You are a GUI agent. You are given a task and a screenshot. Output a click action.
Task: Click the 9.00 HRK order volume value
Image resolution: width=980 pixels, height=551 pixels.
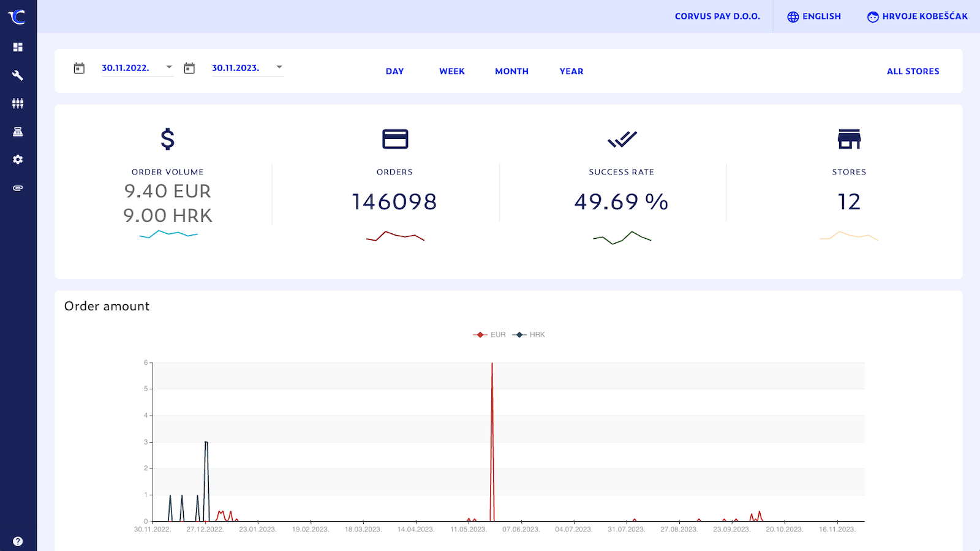pos(168,216)
